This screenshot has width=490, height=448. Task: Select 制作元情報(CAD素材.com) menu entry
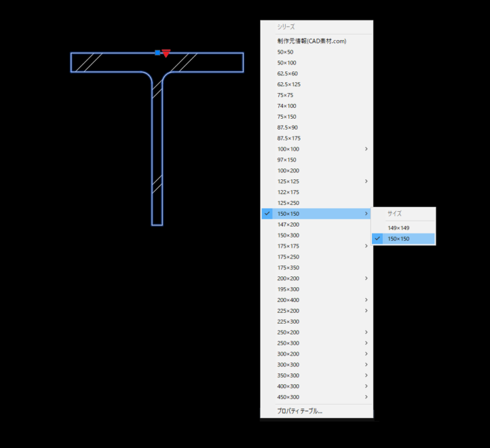(x=311, y=41)
